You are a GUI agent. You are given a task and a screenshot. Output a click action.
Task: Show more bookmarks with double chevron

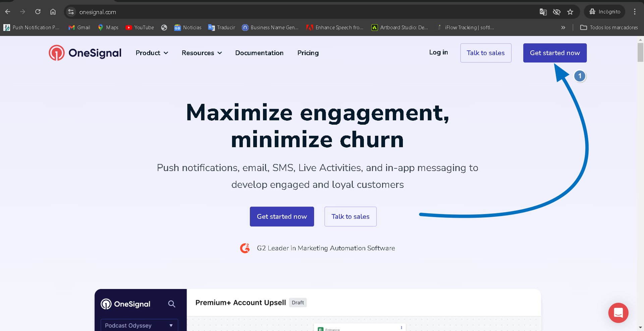pyautogui.click(x=563, y=27)
